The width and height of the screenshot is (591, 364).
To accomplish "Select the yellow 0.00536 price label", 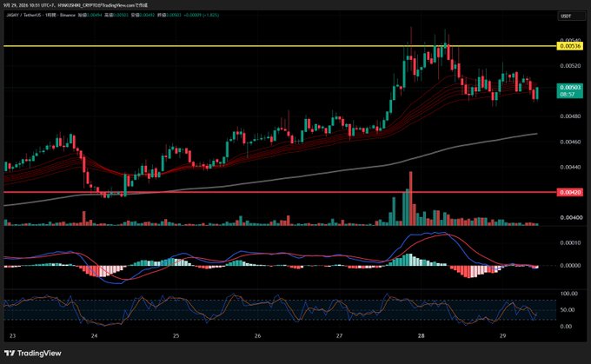I will 570,46.
